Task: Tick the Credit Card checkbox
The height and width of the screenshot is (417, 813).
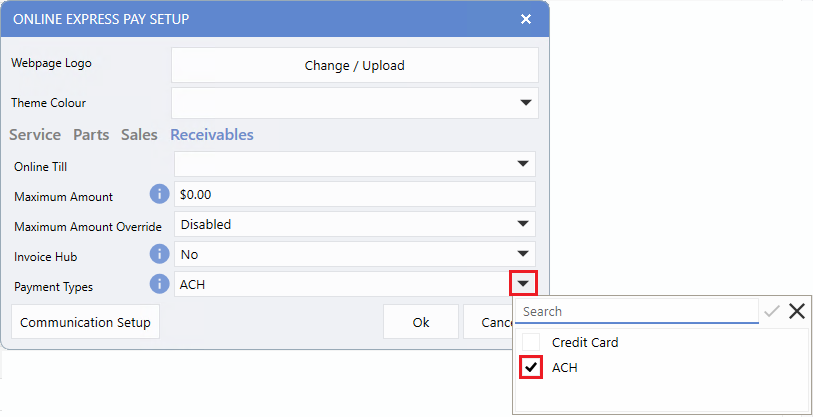Action: coord(530,342)
